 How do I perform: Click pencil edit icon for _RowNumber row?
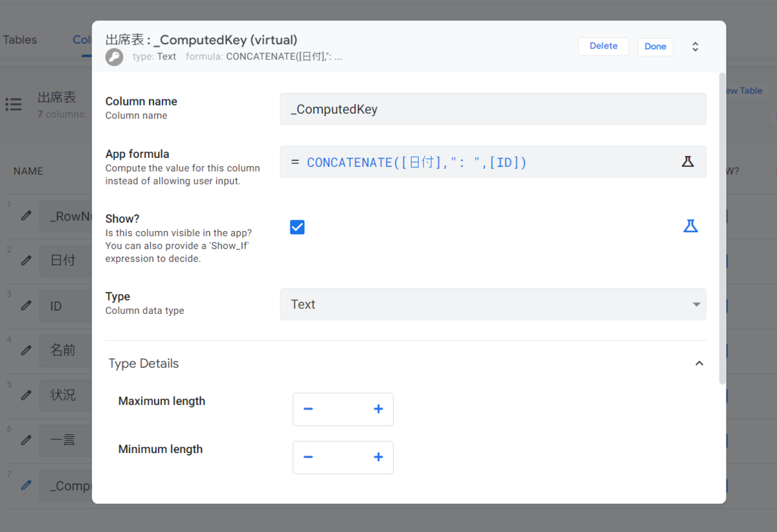click(26, 216)
